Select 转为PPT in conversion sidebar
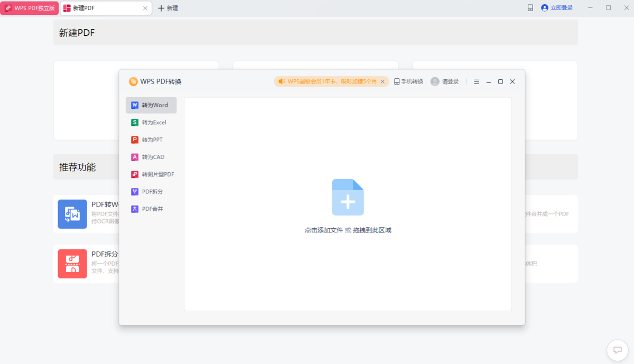The height and width of the screenshot is (364, 634). click(x=151, y=140)
